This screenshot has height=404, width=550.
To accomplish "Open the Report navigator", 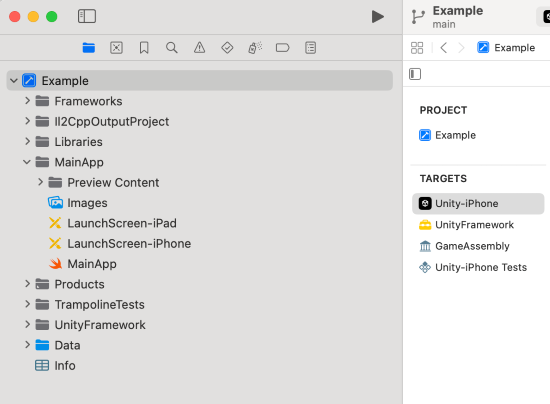I will click(x=310, y=48).
